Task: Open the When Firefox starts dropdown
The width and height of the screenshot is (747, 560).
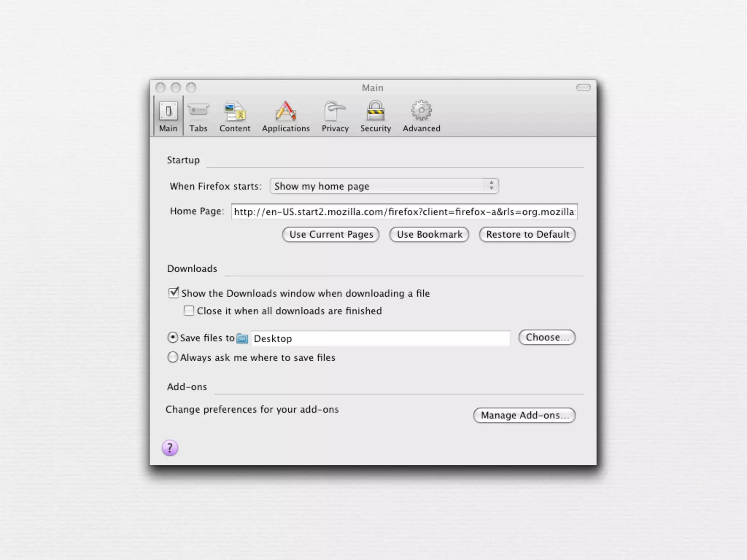Action: point(384,186)
